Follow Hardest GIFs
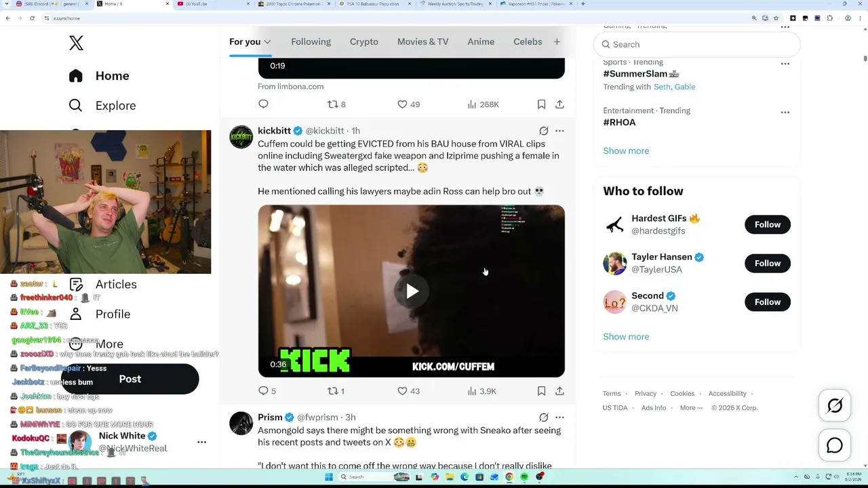Screen dimensions: 868x488 tap(768, 224)
